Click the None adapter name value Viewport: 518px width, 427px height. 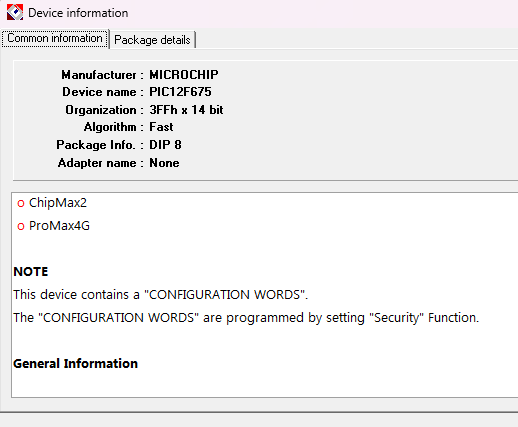click(x=164, y=163)
